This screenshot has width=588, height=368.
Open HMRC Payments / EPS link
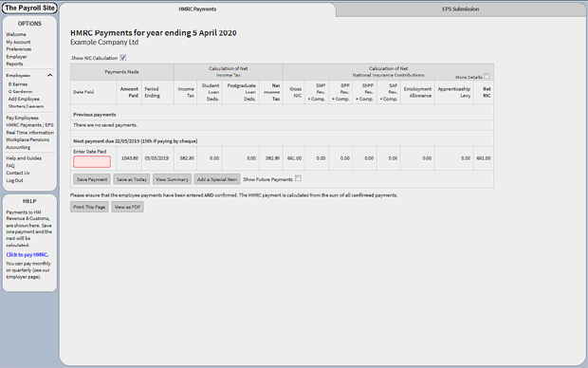pos(30,125)
